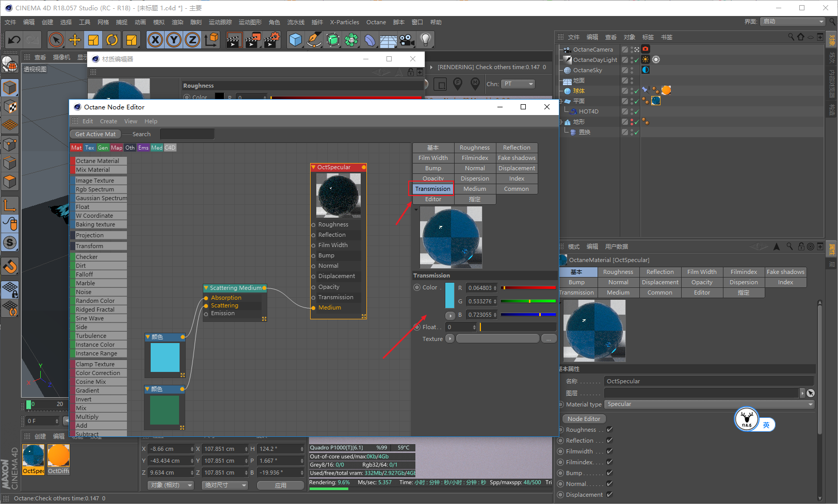Click the Transmission cyan color swatch
The image size is (838, 504).
[x=450, y=295]
